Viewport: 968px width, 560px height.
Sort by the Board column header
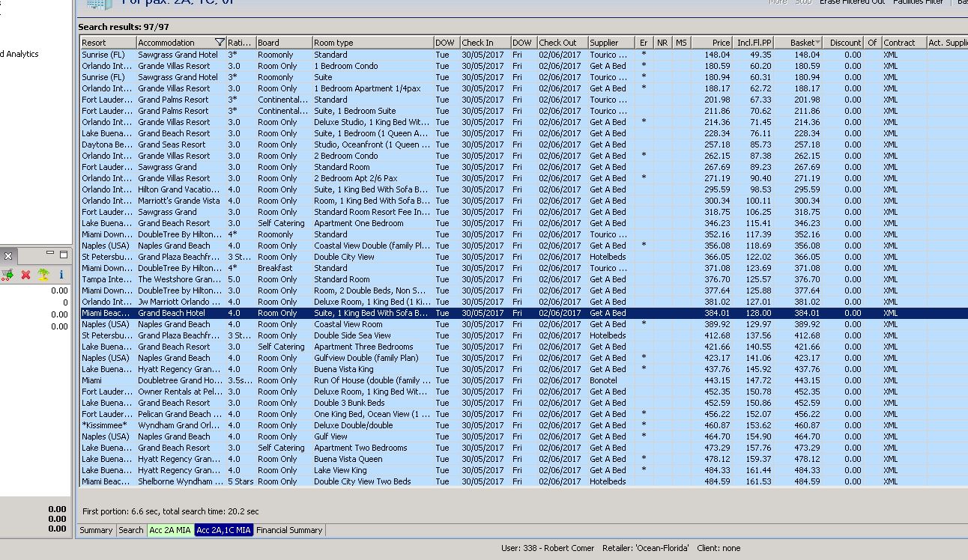click(x=284, y=43)
